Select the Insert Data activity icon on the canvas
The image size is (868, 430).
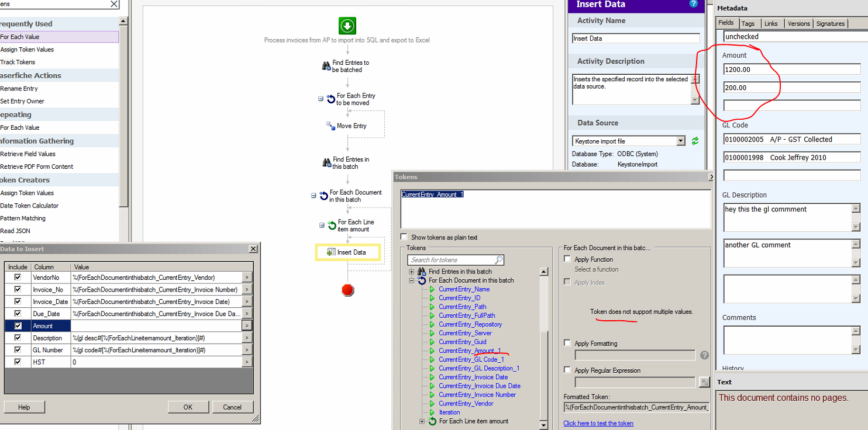[x=331, y=252]
